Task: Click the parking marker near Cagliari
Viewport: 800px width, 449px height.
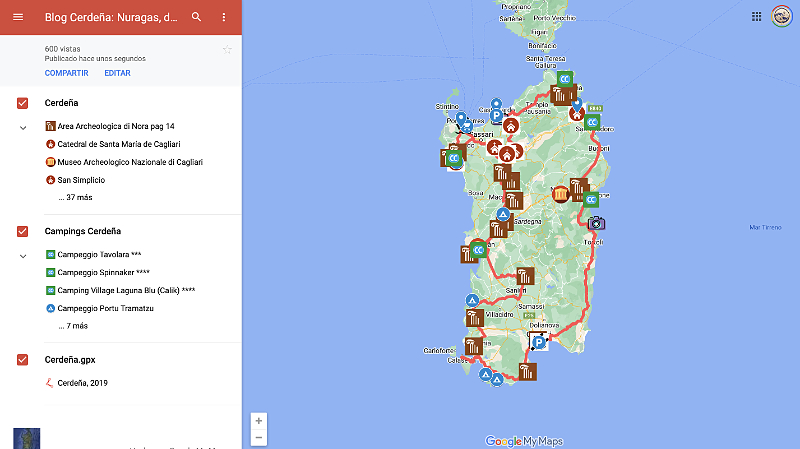Action: (x=539, y=342)
